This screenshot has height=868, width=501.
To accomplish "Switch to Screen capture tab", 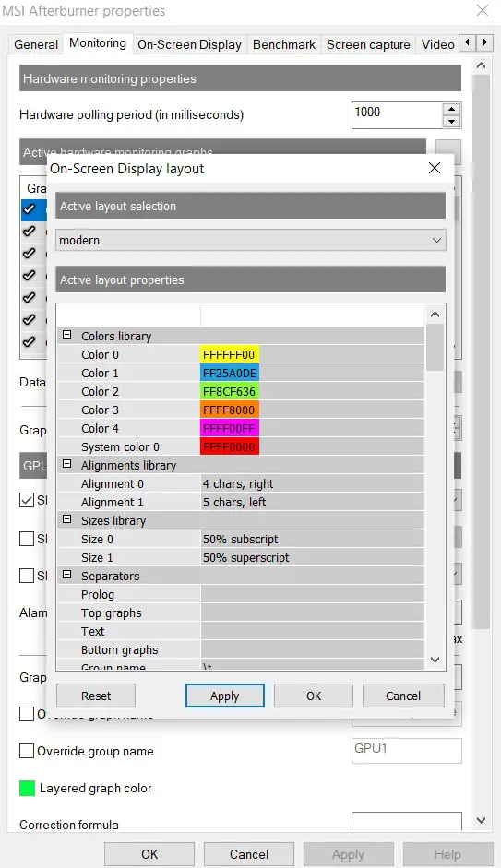I will [x=368, y=44].
